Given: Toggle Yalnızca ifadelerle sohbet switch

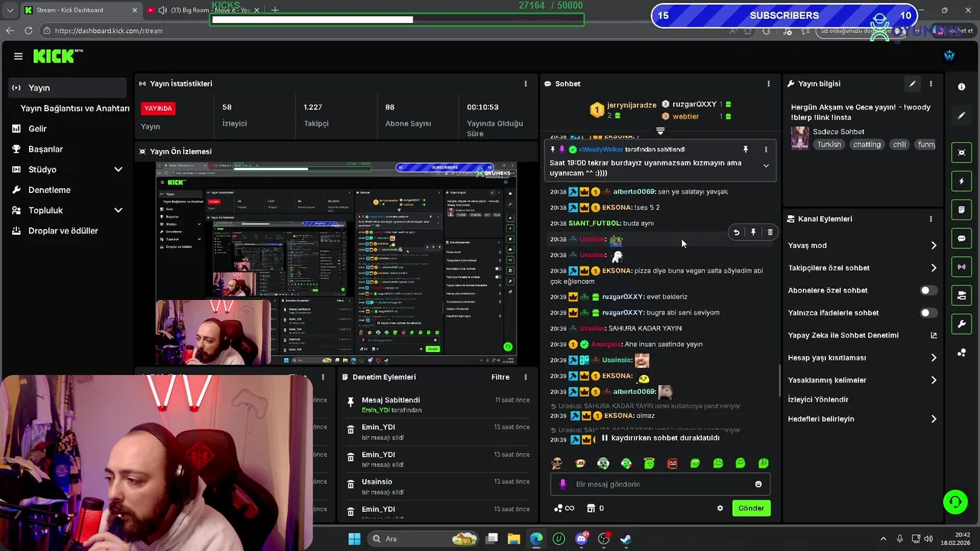Looking at the screenshot, I should (928, 313).
